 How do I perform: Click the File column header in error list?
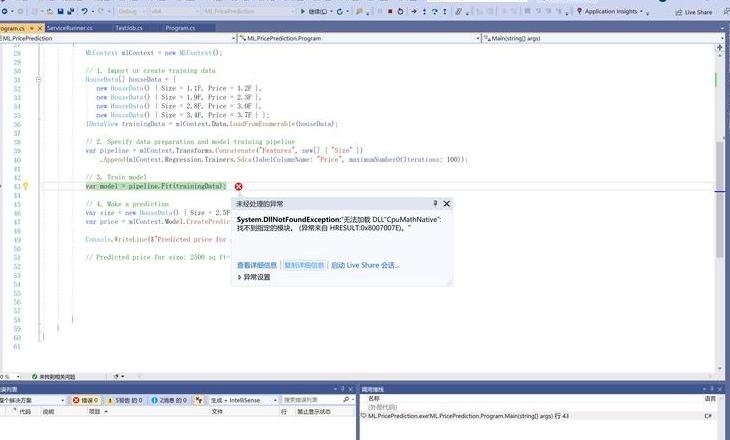(217, 412)
